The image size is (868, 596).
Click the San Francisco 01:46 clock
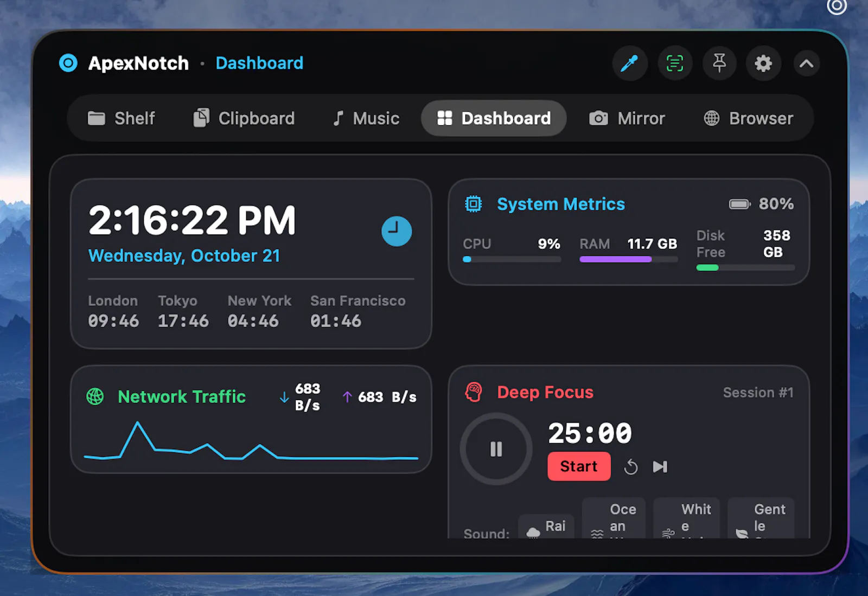tap(358, 312)
